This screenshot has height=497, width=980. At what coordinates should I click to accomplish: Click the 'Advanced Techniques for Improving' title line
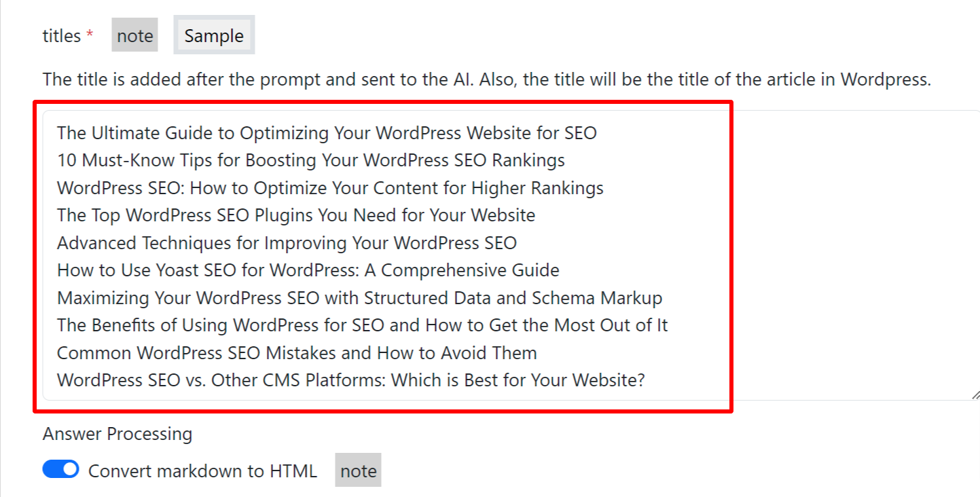point(287,243)
